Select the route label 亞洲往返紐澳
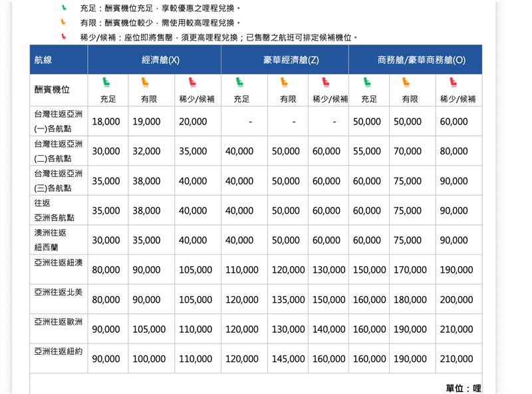 pos(59,262)
